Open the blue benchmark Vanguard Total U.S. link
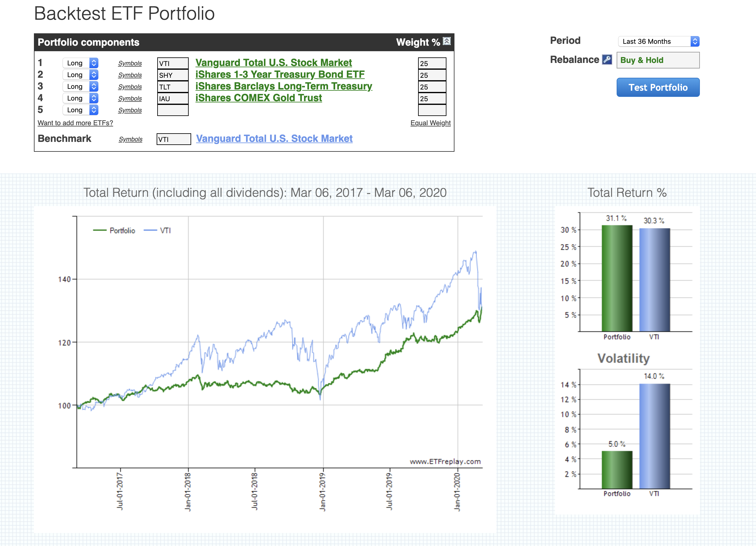Screen dimensions: 756x546 [274, 139]
